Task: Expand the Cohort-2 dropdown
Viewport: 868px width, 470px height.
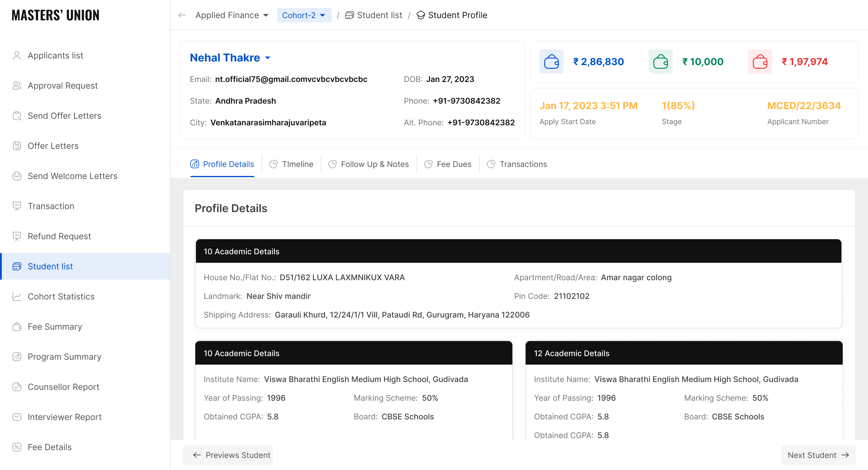Action: [303, 15]
